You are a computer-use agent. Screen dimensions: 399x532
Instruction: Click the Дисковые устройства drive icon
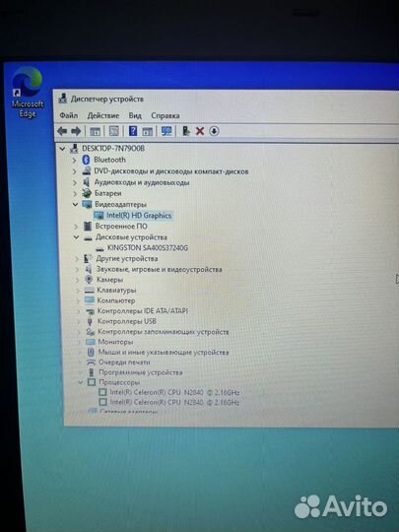89,237
